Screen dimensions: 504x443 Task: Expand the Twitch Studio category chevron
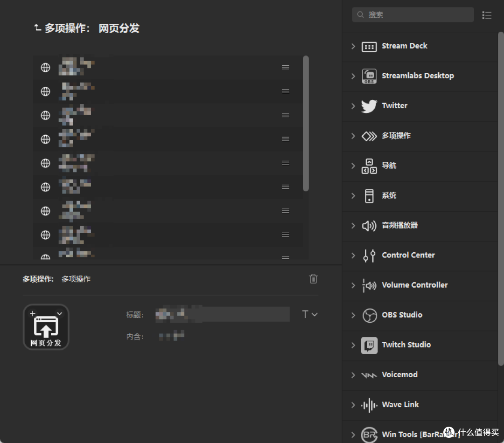pyautogui.click(x=353, y=345)
